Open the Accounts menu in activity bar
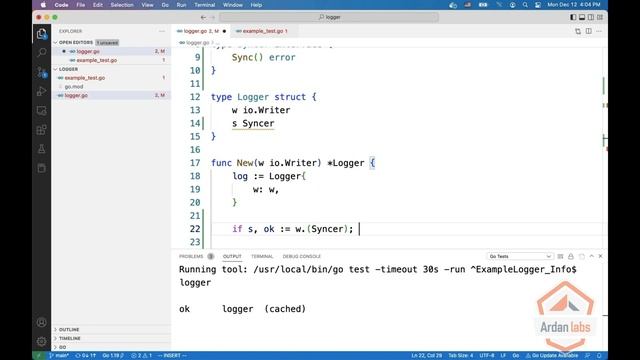Viewport: 640px width, 360px height. point(42,322)
